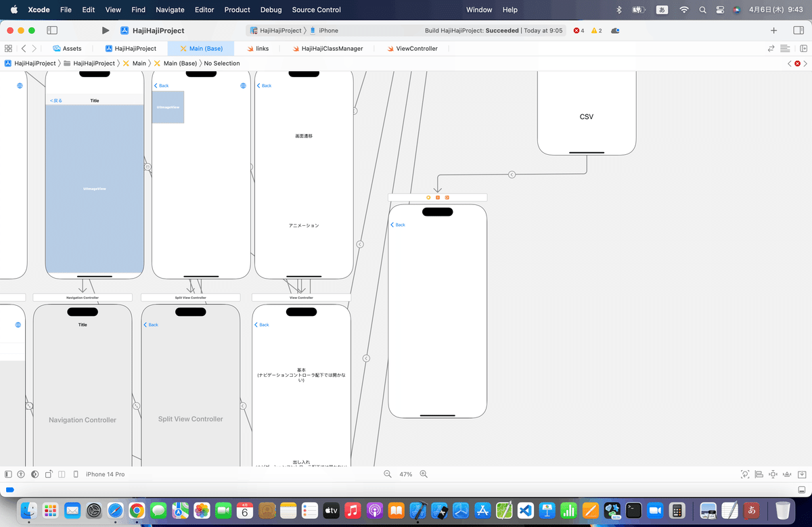The image size is (812, 527).
Task: Toggle the document outline
Action: [8, 474]
